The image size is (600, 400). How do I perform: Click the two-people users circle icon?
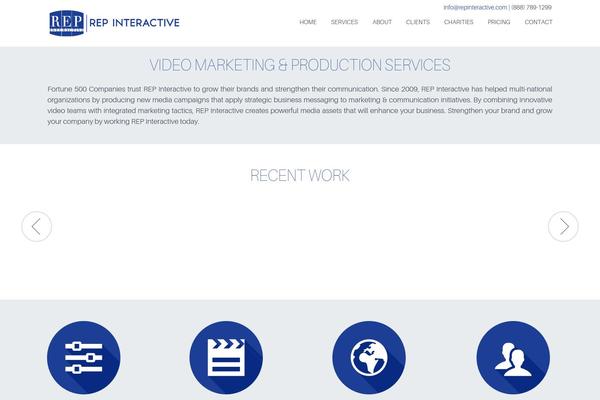coord(513,358)
